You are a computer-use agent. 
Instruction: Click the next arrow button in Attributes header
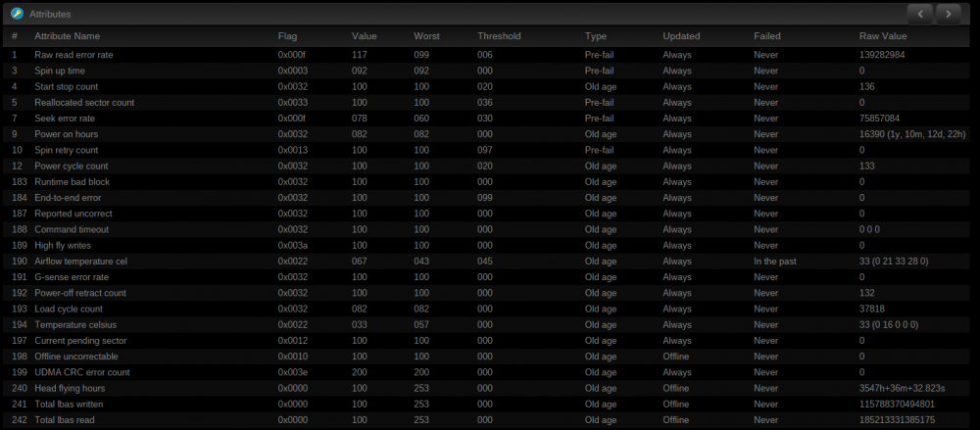pyautogui.click(x=948, y=13)
